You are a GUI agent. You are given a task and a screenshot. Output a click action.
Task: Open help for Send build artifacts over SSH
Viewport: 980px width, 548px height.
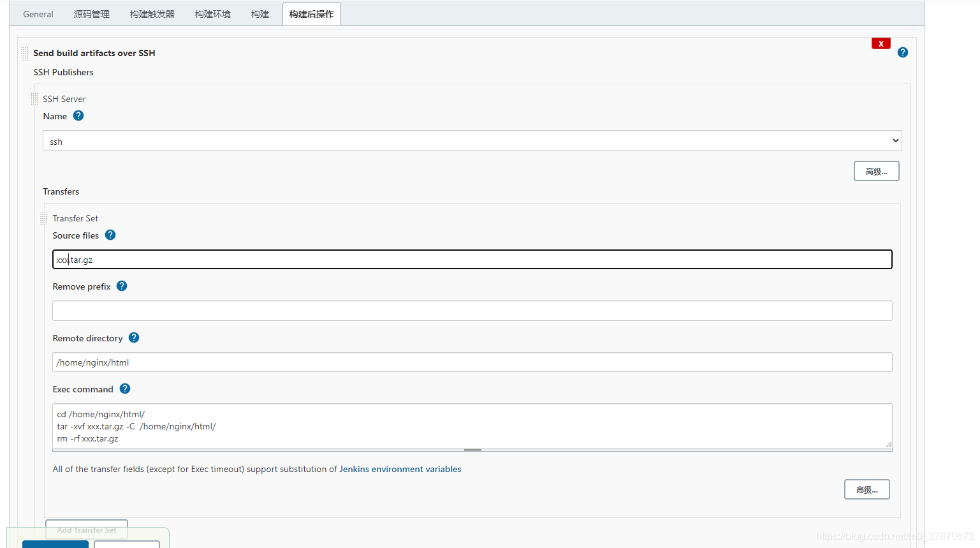[x=902, y=52]
